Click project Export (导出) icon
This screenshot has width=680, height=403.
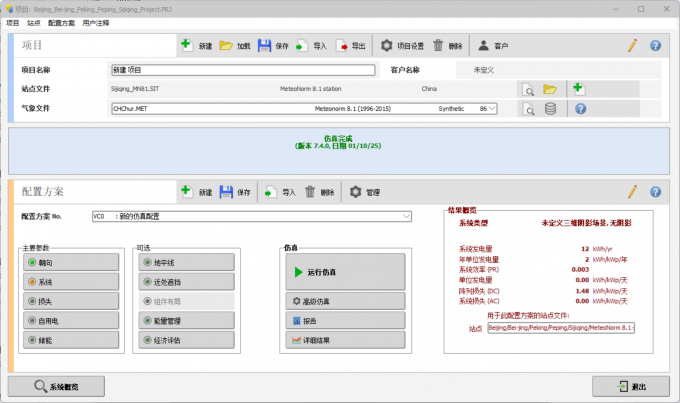(x=342, y=45)
